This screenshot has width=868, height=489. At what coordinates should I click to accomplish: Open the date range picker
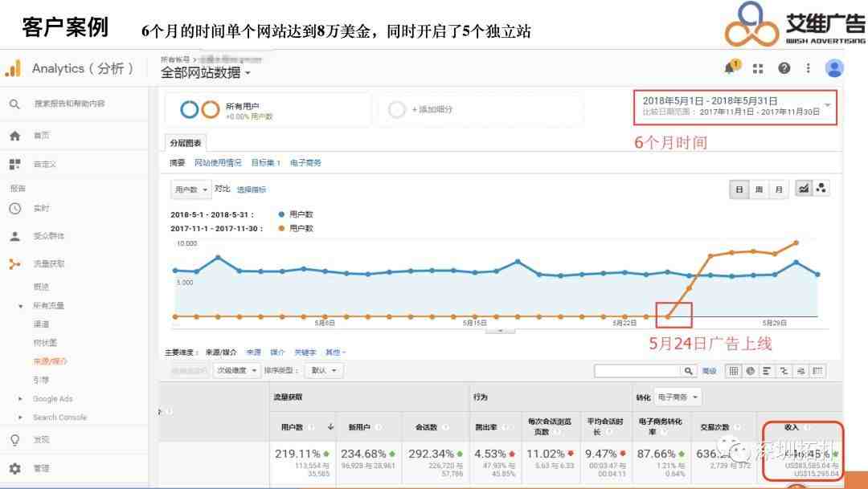pyautogui.click(x=735, y=107)
